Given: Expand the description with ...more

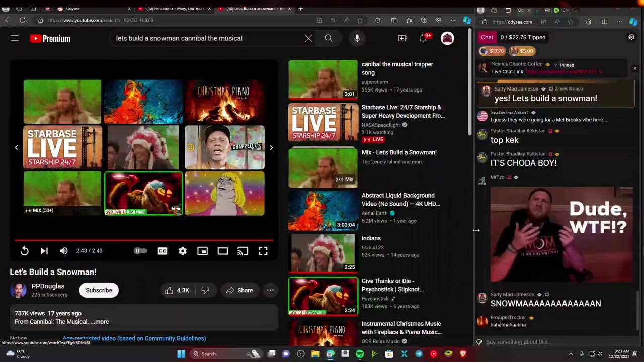Looking at the screenshot, I should [100, 322].
